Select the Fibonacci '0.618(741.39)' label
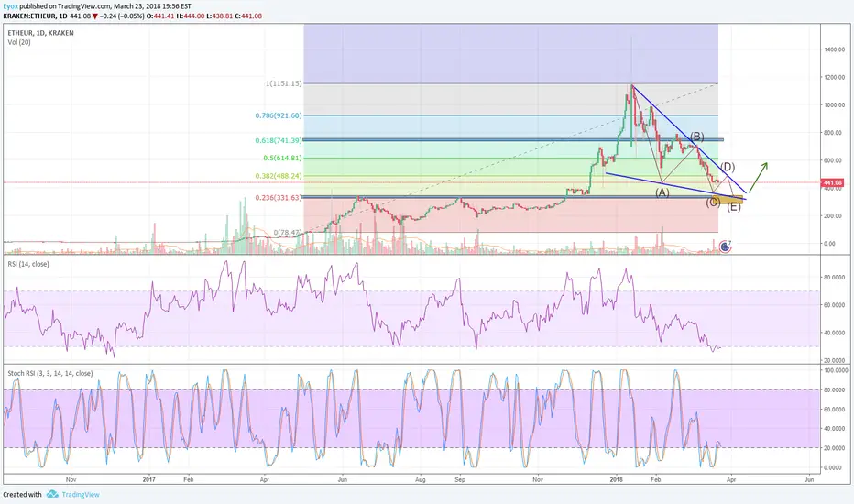The height and width of the screenshot is (504, 854). coord(279,140)
